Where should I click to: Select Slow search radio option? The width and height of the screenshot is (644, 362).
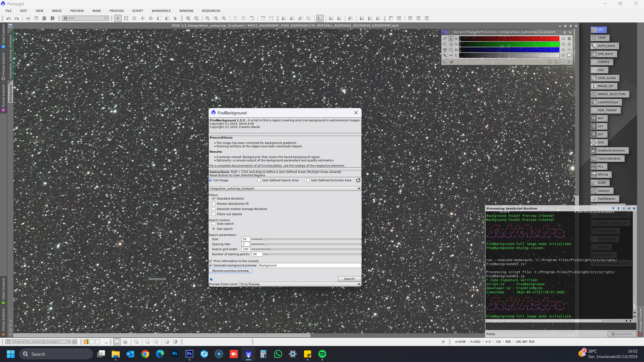pyautogui.click(x=214, y=224)
